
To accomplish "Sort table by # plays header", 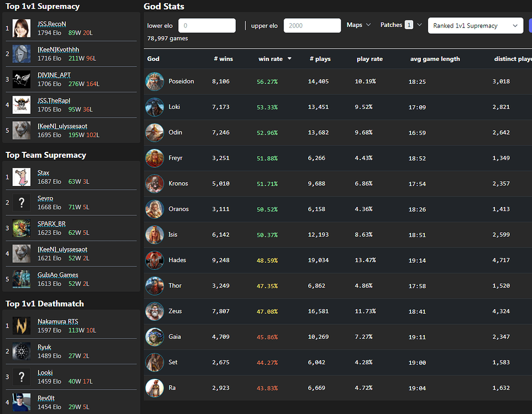I will coord(320,59).
